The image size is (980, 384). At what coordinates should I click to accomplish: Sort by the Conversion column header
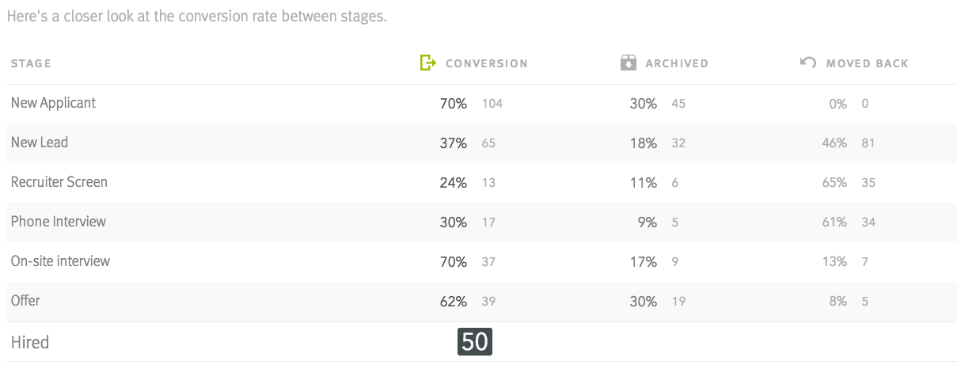487,63
